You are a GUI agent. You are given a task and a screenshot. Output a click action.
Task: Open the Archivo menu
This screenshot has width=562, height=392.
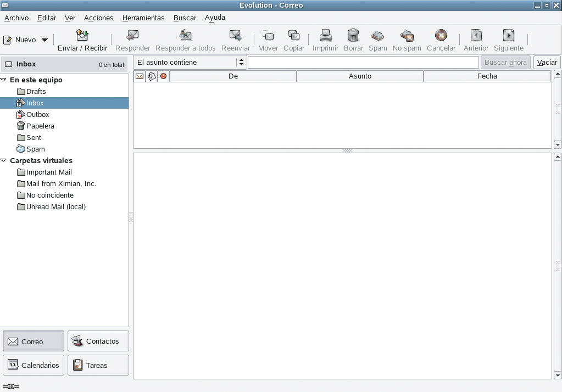tap(16, 18)
